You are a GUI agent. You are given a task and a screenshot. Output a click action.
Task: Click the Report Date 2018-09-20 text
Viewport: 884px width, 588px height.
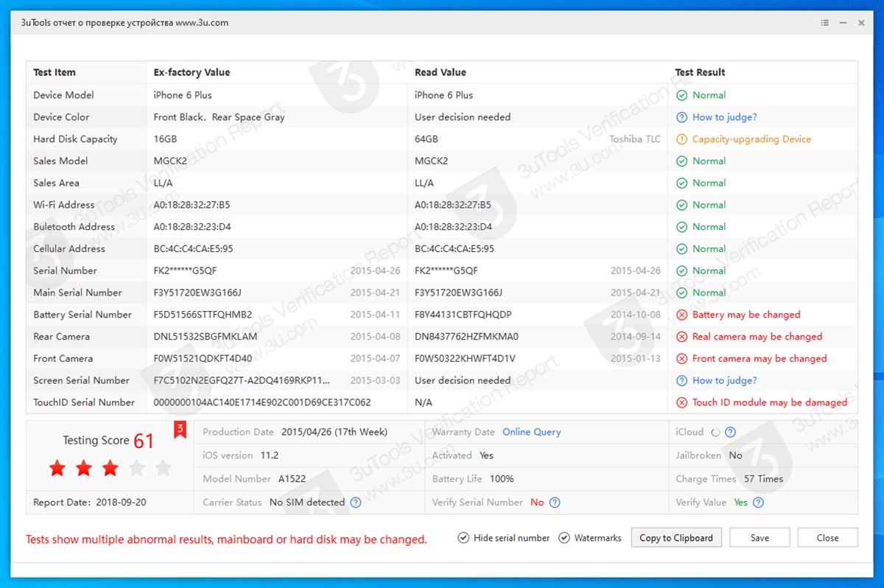pos(90,503)
